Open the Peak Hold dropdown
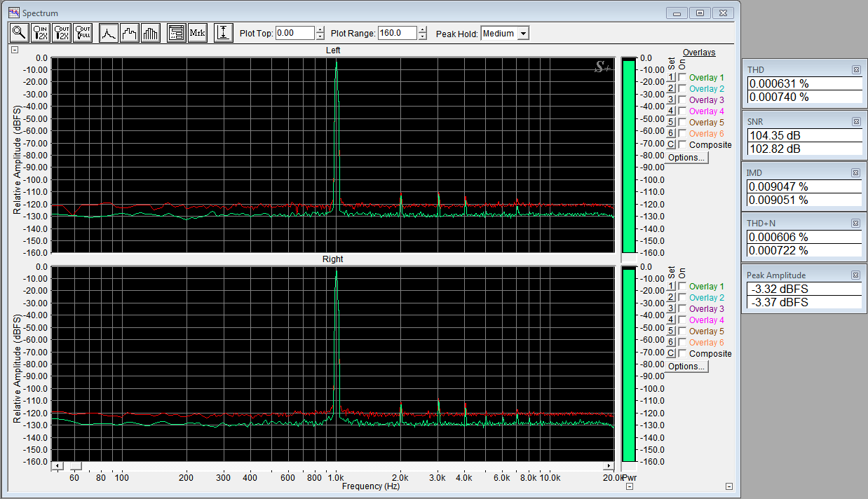The height and width of the screenshot is (499, 868). pyautogui.click(x=523, y=33)
